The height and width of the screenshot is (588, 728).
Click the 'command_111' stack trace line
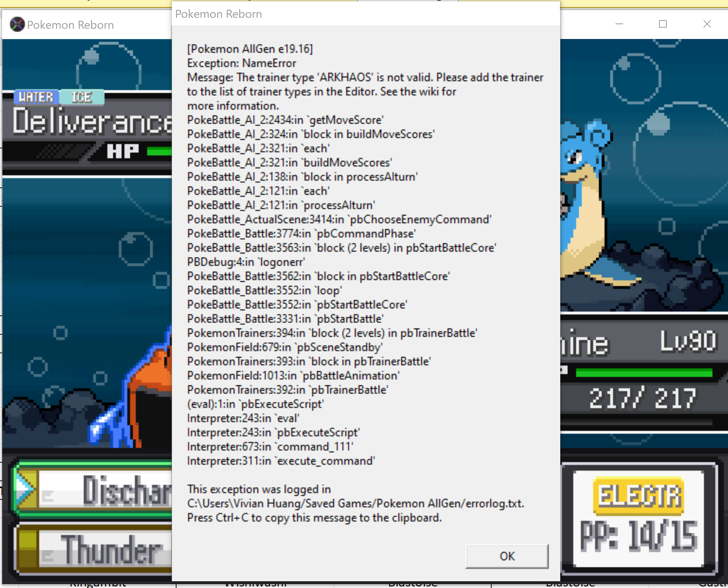tap(270, 447)
